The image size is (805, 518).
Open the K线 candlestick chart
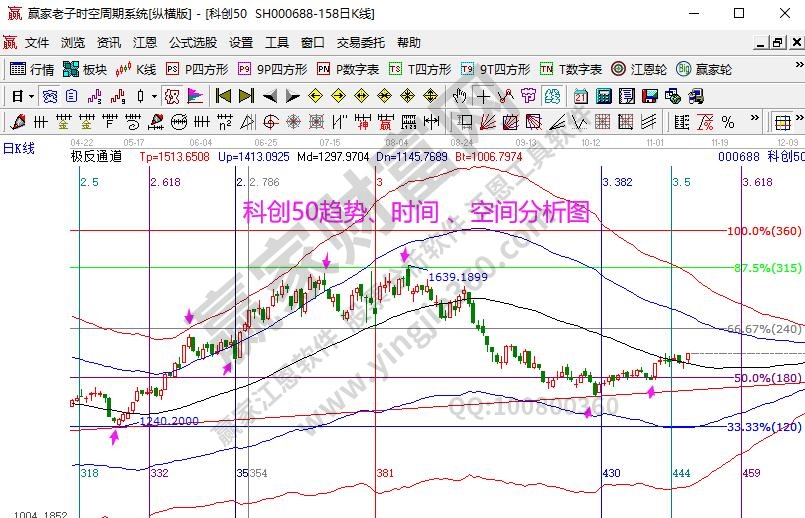point(136,69)
